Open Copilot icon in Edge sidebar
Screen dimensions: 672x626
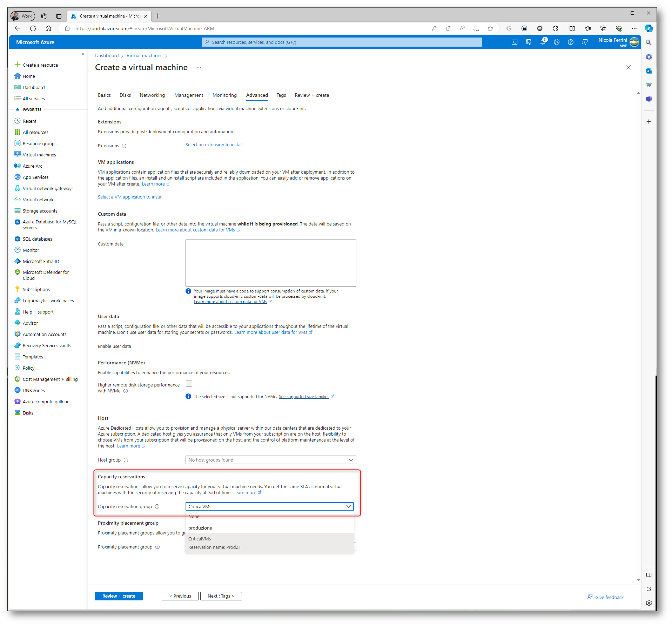[649, 28]
